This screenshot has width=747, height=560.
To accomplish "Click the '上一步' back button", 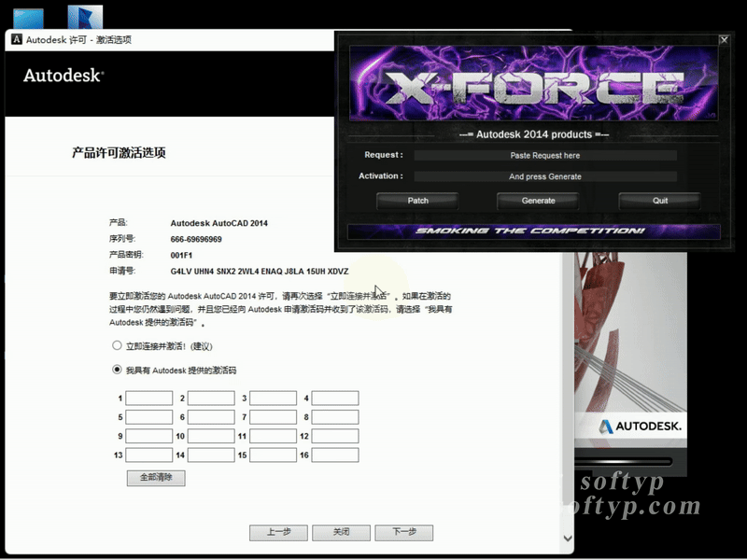I will coord(278,533).
